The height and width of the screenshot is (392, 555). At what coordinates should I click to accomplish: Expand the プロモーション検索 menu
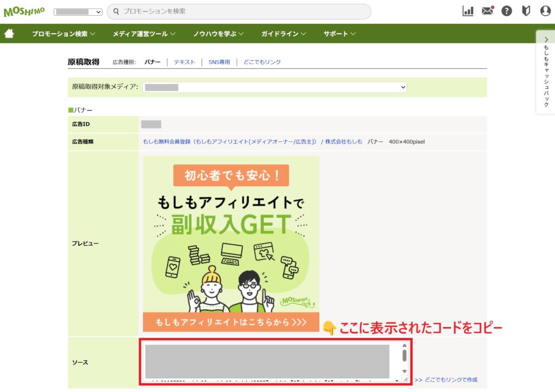click(63, 34)
